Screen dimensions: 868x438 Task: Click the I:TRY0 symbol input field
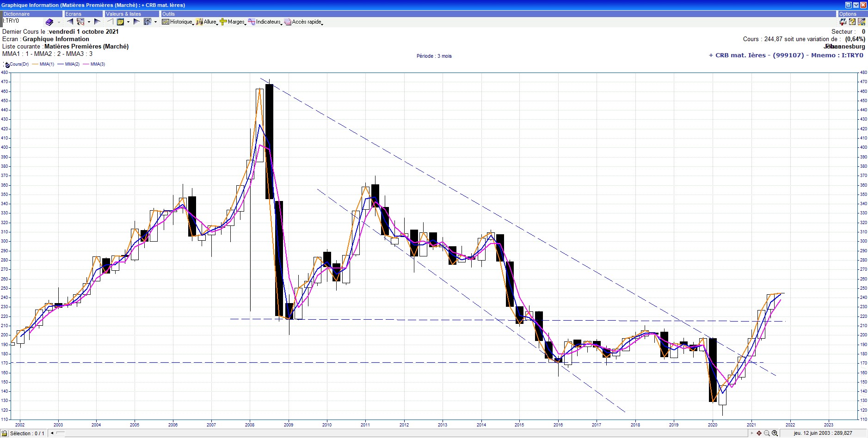[22, 21]
